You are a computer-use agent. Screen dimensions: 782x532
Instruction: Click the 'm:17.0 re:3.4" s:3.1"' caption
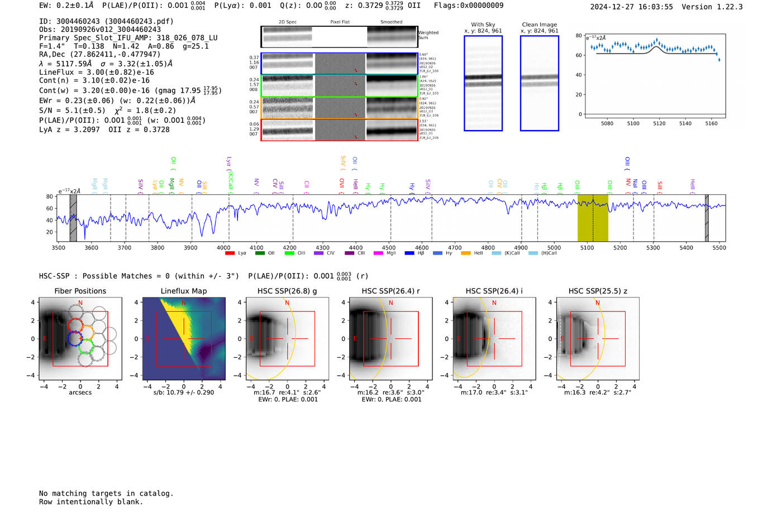(x=494, y=392)
